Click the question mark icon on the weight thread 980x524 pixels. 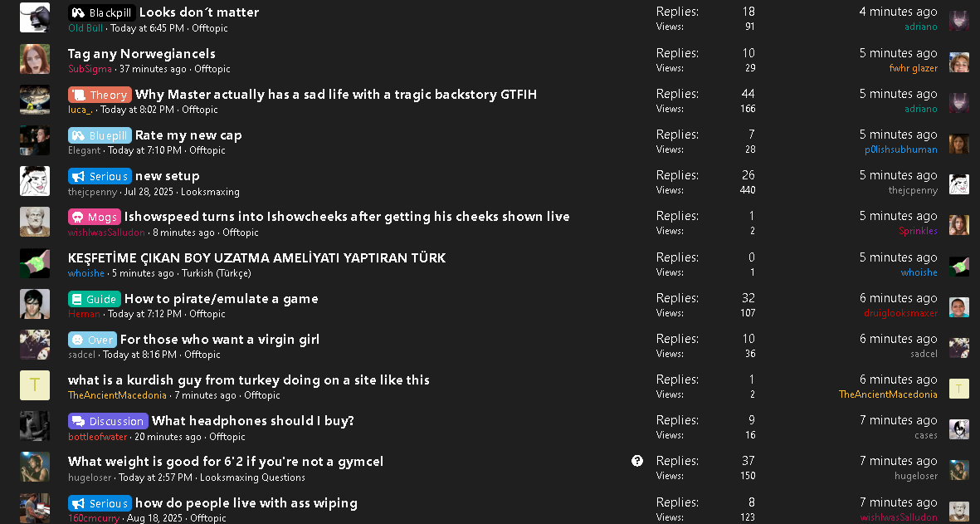coord(636,461)
